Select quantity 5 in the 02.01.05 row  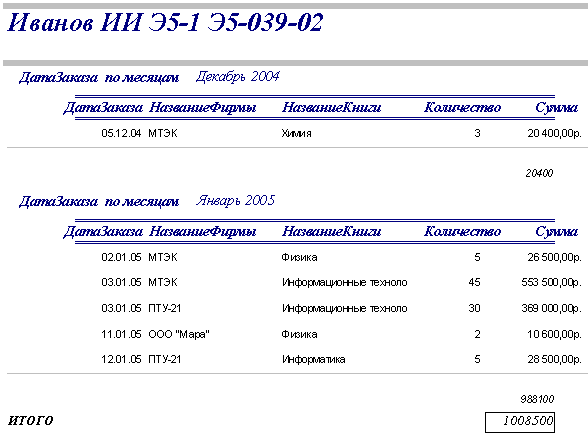click(x=477, y=257)
